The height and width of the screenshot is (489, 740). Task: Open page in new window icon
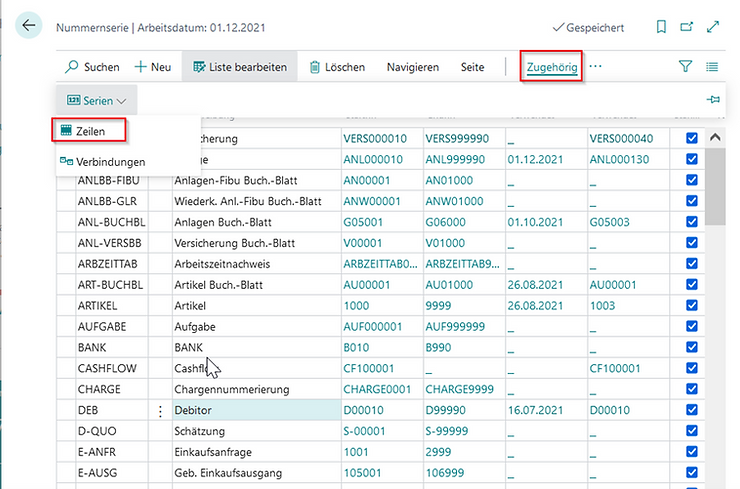[687, 28]
